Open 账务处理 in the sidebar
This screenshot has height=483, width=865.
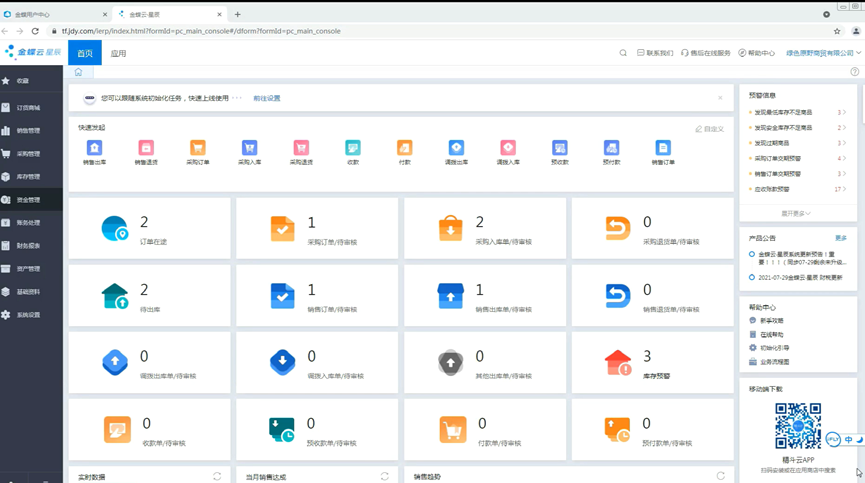[x=31, y=223]
